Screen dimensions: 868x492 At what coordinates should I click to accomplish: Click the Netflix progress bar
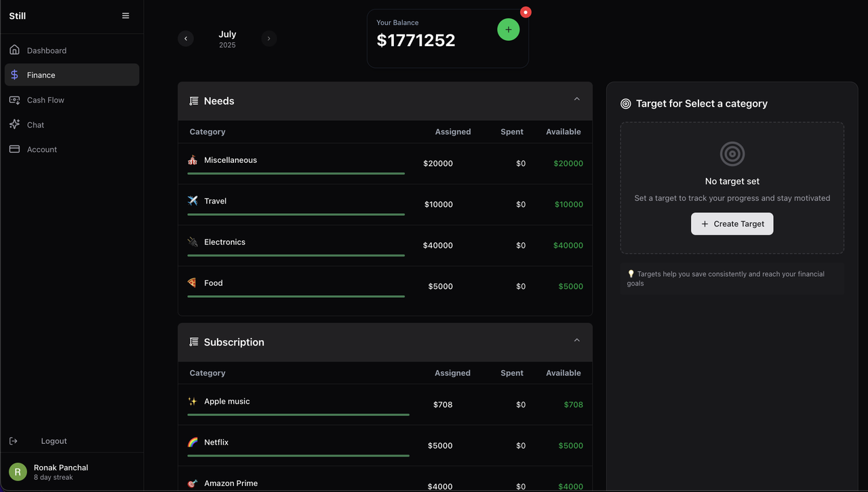[298, 455]
